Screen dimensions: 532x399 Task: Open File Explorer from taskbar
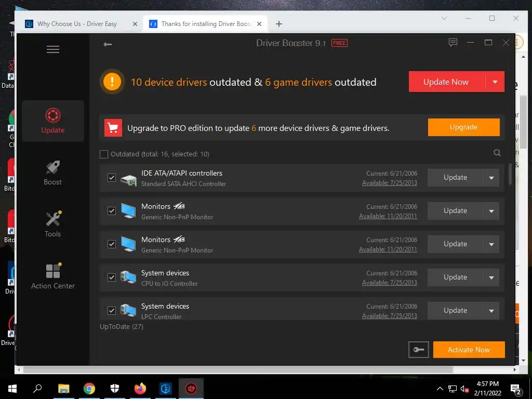63,389
